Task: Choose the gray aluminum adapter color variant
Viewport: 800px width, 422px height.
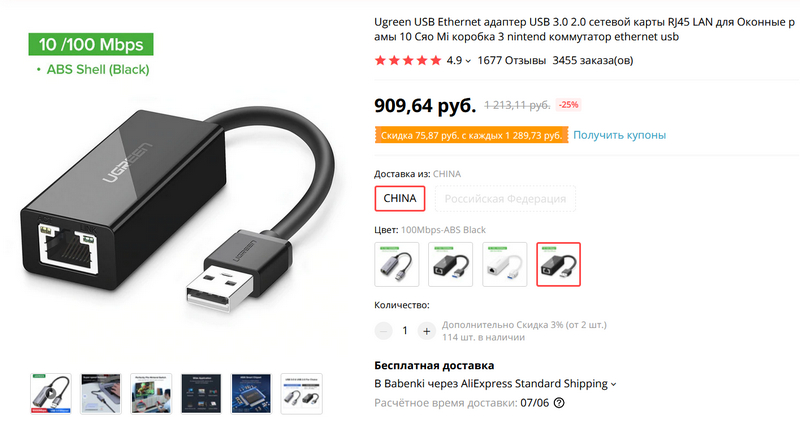Action: [397, 264]
